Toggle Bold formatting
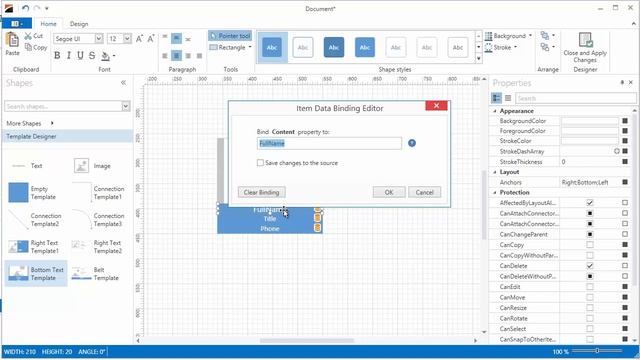The width and height of the screenshot is (640, 360). (x=57, y=56)
